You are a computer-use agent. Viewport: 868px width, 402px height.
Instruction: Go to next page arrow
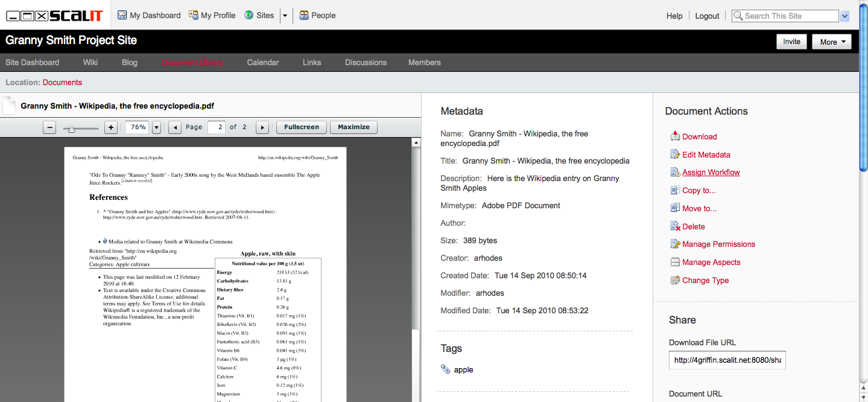tap(262, 127)
